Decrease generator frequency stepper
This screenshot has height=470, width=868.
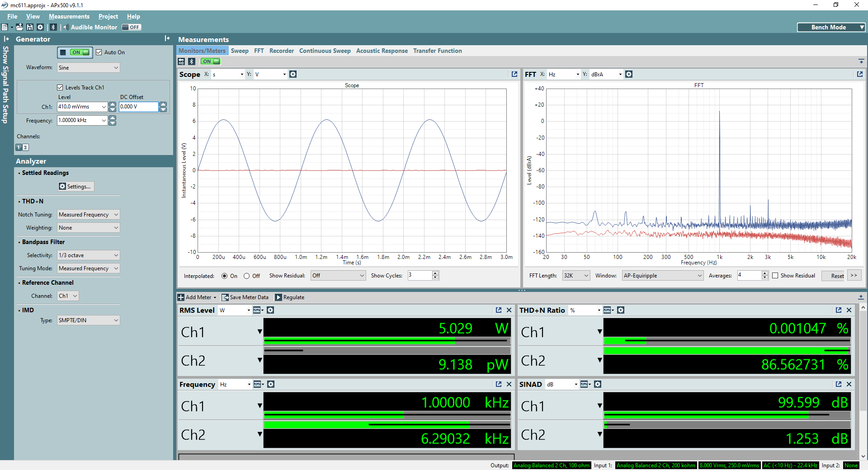point(113,123)
